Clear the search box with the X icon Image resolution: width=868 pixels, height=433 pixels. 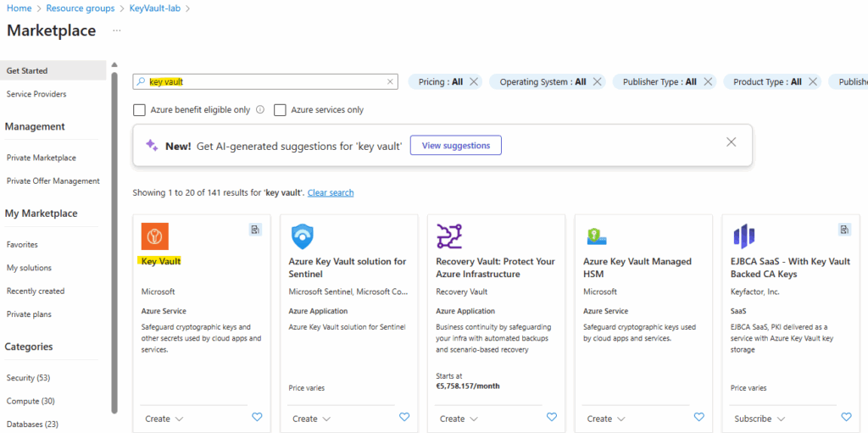pos(390,82)
